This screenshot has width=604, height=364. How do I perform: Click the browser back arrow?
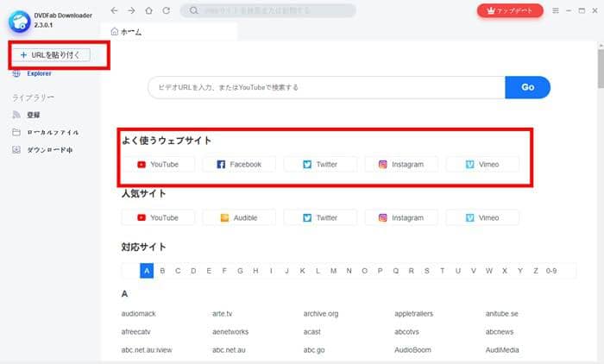(115, 11)
